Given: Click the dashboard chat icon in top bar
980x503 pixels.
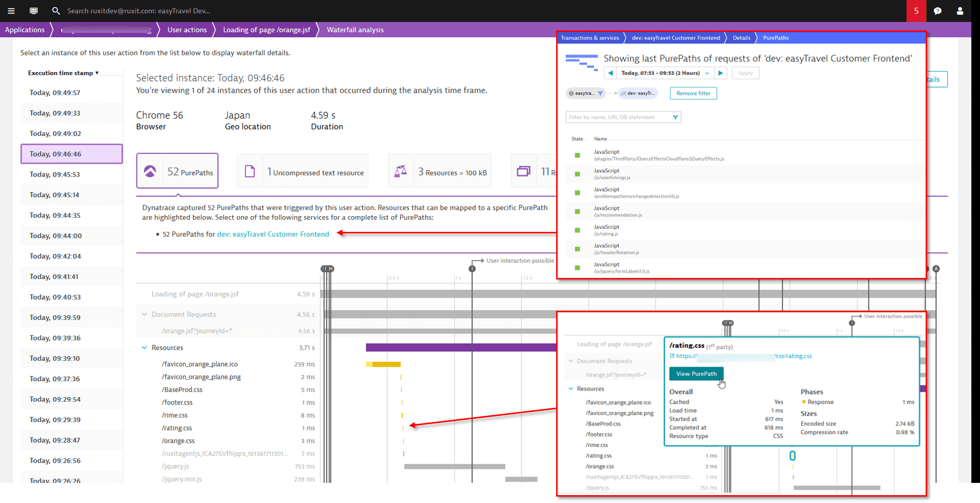Looking at the screenshot, I should (33, 11).
